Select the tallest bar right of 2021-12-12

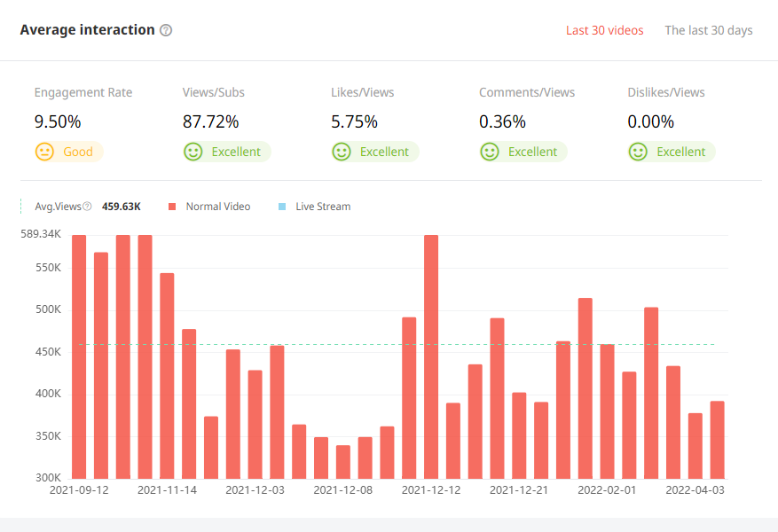(431, 356)
